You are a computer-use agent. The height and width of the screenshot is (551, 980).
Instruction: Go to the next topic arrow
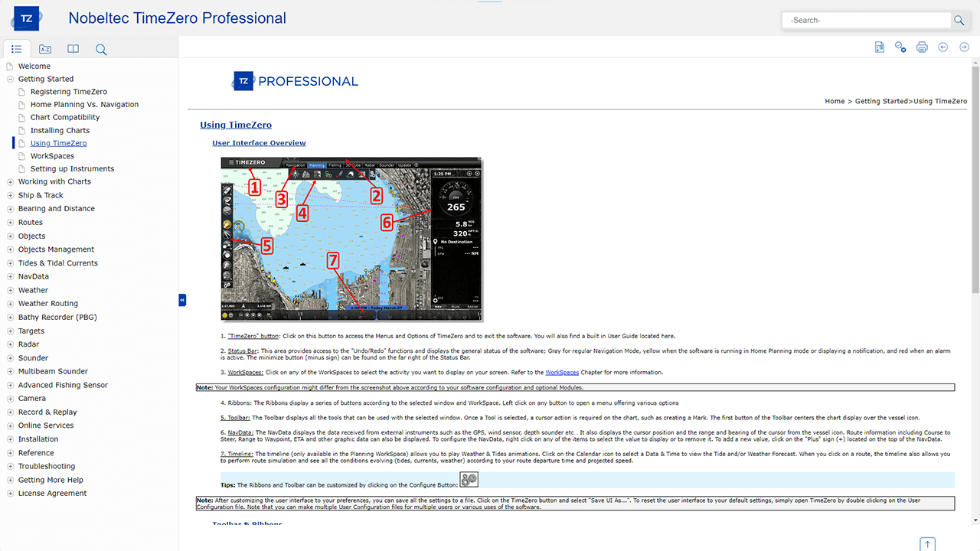[x=964, y=47]
